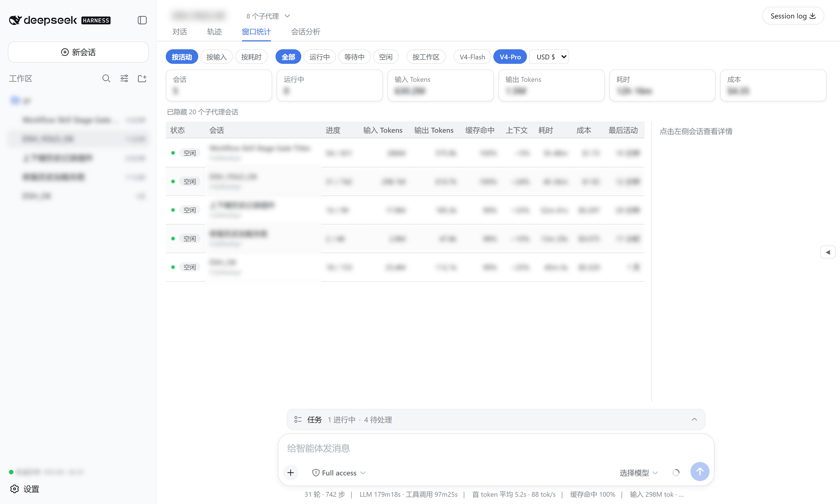Click the 缓存命中 column header
This screenshot has height=504, width=840.
click(x=480, y=130)
